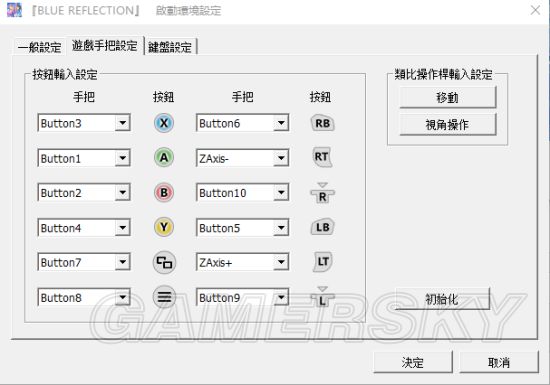This screenshot has height=385, width=550.
Task: Expand the Button8 combo box
Action: tap(122, 297)
